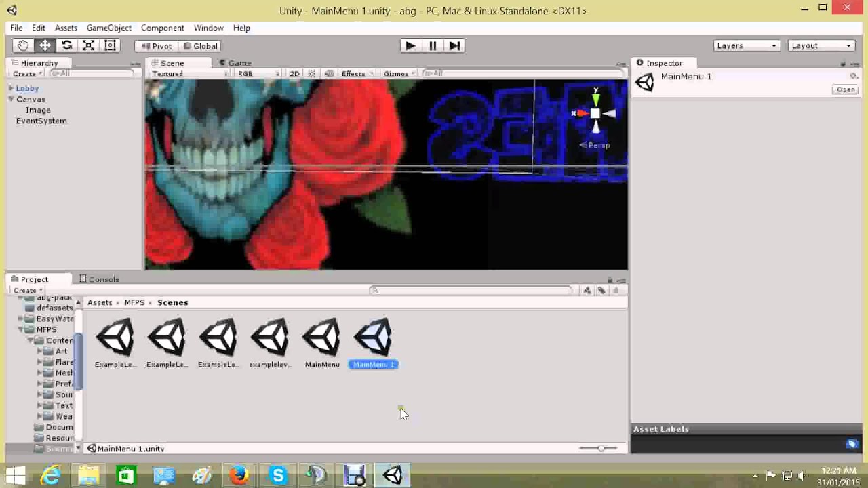This screenshot has width=868, height=488.
Task: Open the Assets menu
Action: (x=66, y=28)
